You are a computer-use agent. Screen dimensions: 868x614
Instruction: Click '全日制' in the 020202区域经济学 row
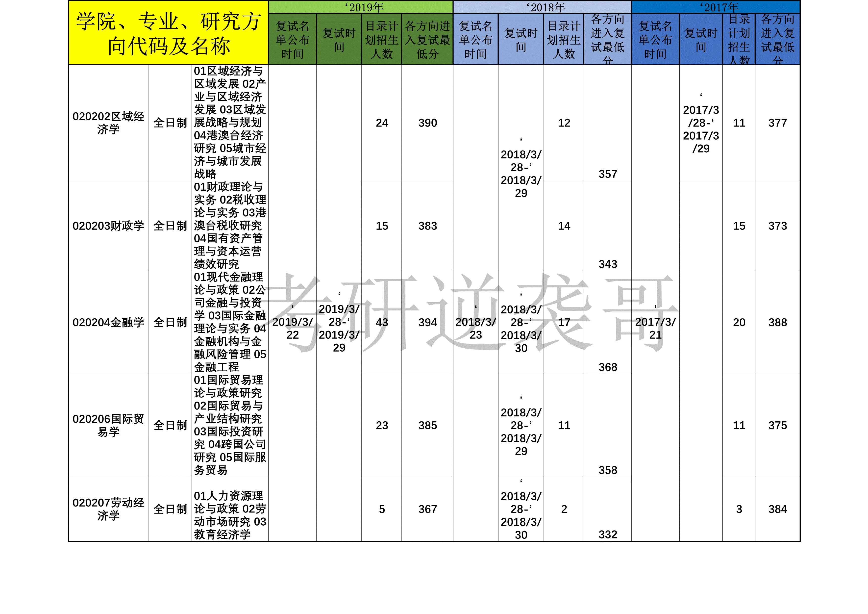[170, 123]
